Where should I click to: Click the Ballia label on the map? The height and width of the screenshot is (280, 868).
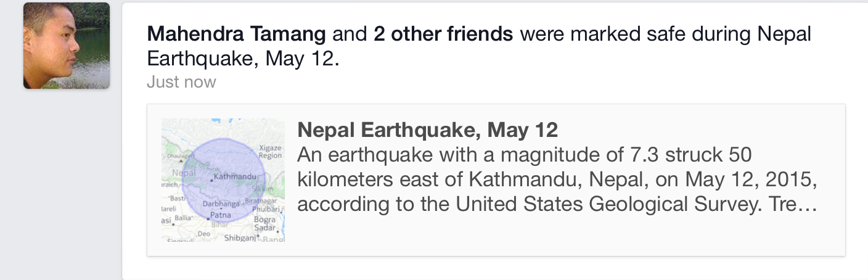pyautogui.click(x=184, y=218)
